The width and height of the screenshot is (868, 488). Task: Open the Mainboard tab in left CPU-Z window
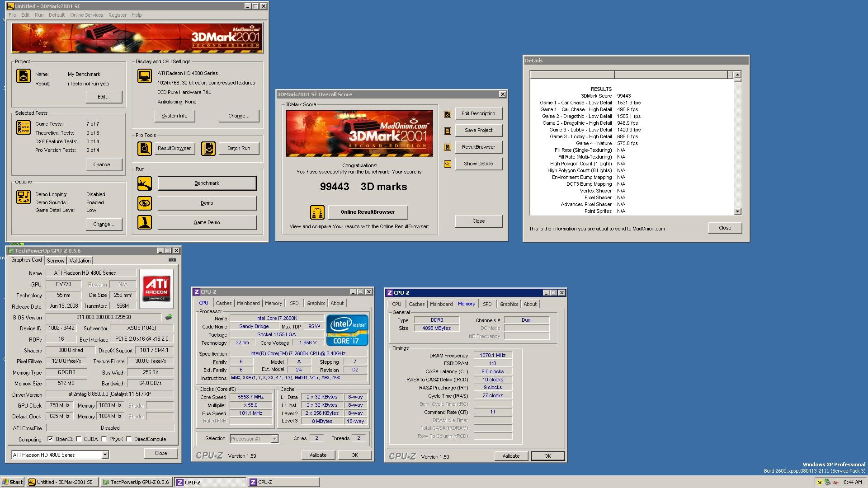pyautogui.click(x=248, y=303)
